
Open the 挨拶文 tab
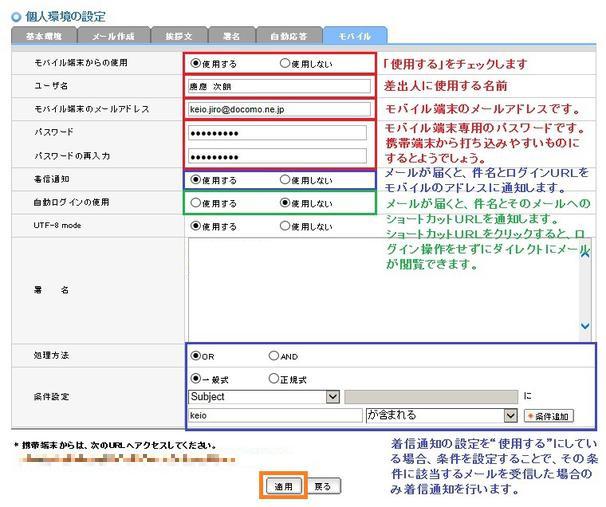(x=180, y=35)
